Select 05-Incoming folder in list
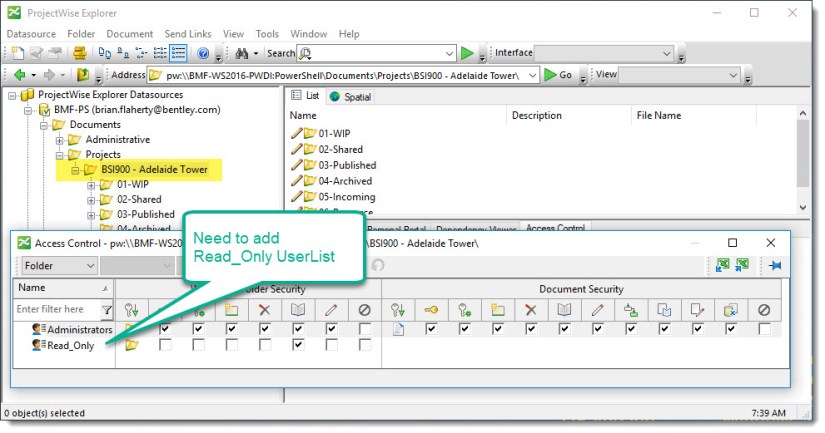This screenshot has height=433, width=825. coord(347,197)
